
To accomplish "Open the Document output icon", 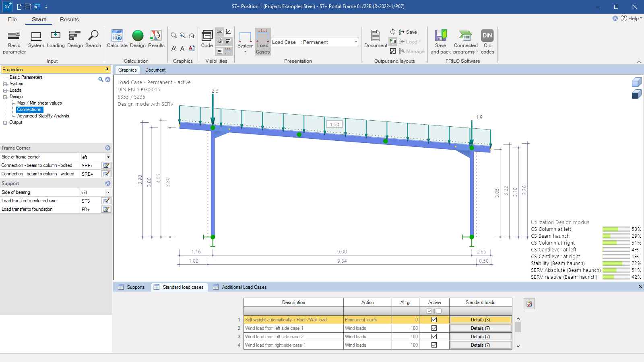I will click(x=376, y=39).
